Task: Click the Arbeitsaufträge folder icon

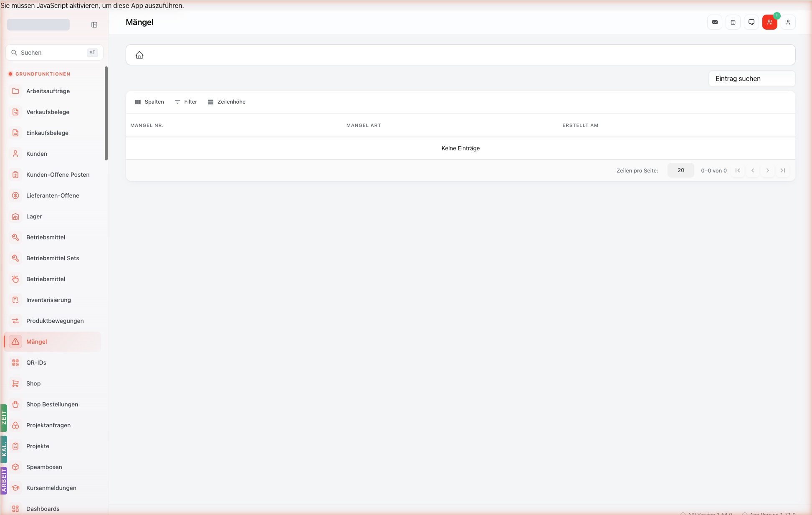Action: pos(15,91)
